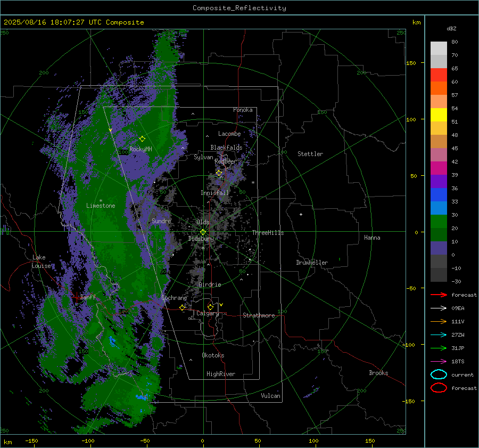Click the dBZ legend heading
This screenshot has width=479, height=448.
tap(451, 28)
